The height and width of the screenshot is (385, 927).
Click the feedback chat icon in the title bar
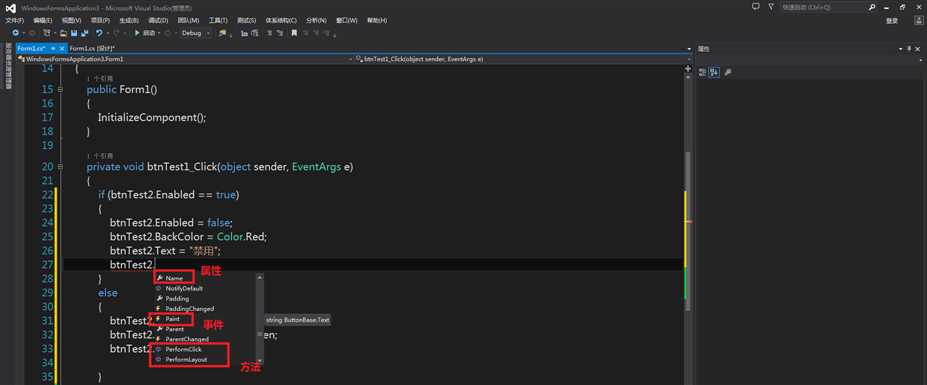click(x=756, y=7)
